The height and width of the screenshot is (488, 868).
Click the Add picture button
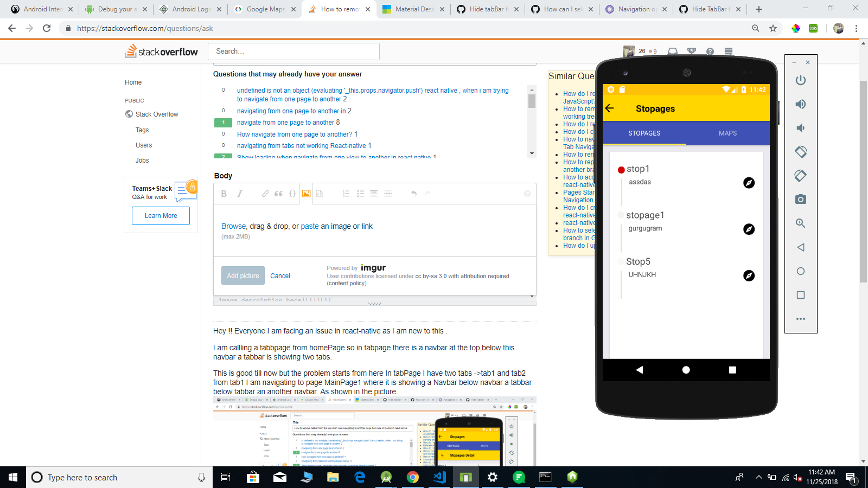tap(242, 275)
